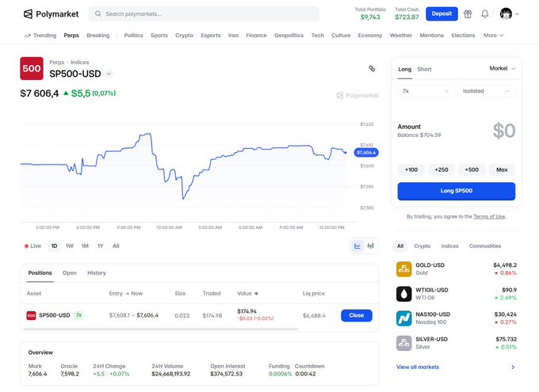Viewport: 539px width, 392px height.
Task: Open the Sports category
Action: coord(159,36)
